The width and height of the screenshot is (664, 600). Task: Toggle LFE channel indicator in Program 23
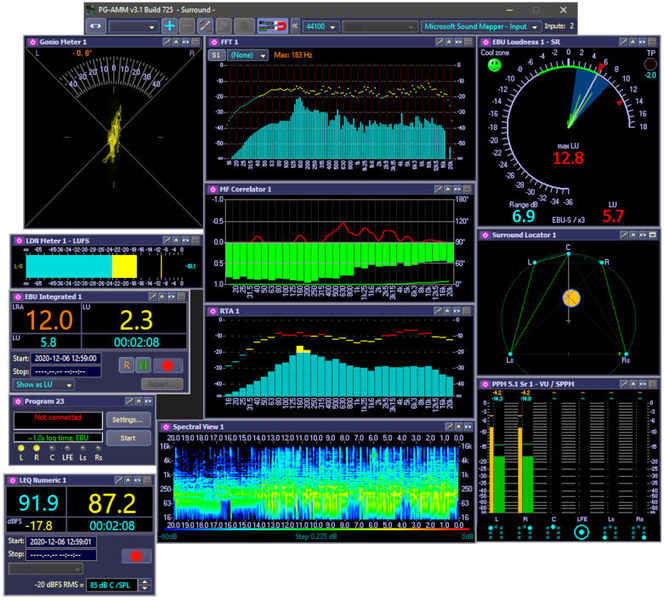(x=67, y=448)
